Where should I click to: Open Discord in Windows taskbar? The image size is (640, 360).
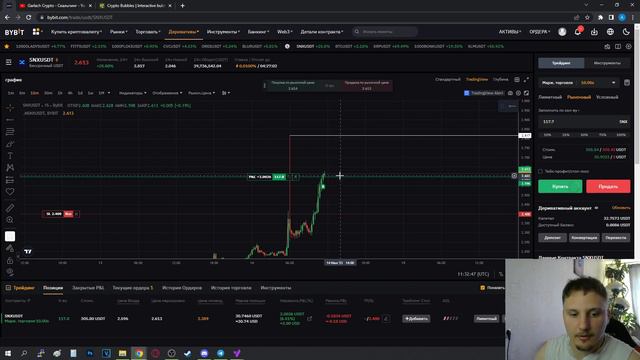pyautogui.click(x=204, y=353)
